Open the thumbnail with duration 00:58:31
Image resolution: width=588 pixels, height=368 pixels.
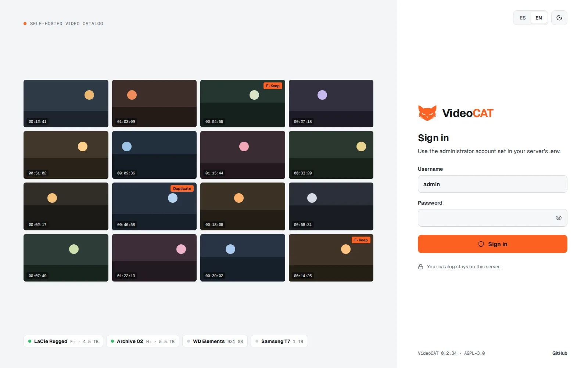[331, 206]
